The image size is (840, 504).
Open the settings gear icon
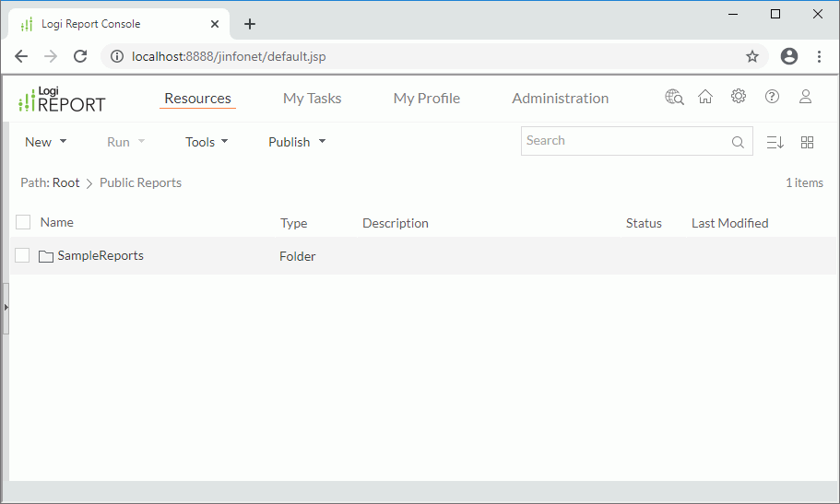click(739, 97)
